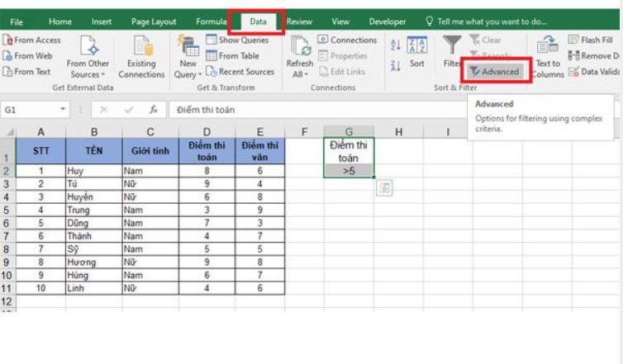Click Tell me what you want to do box
This screenshot has width=623, height=364.
point(487,21)
